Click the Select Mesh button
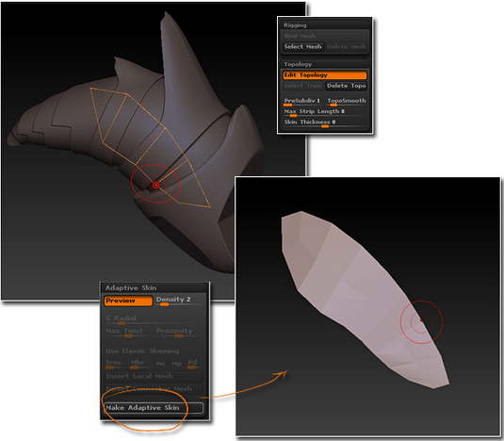The image size is (504, 441). (x=302, y=47)
